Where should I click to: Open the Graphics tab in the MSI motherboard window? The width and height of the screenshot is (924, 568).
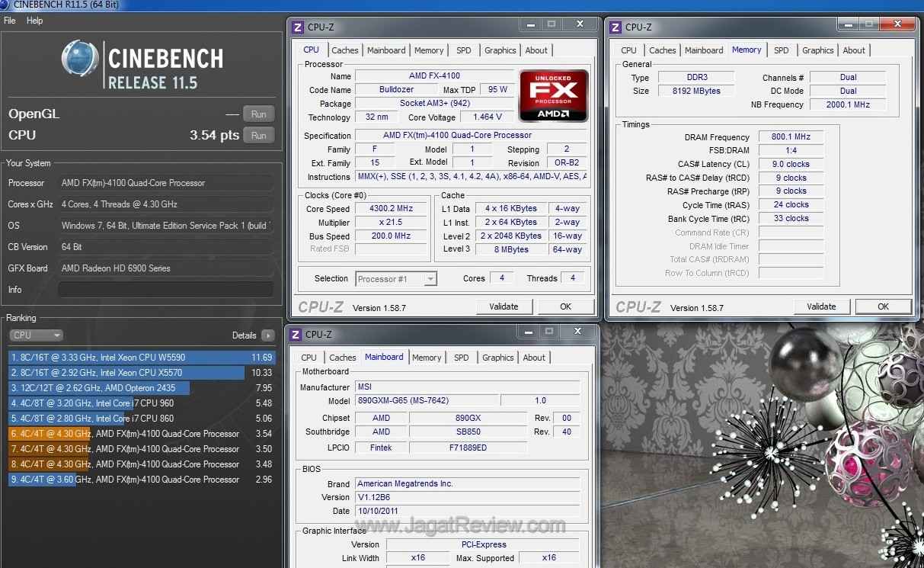click(x=497, y=358)
